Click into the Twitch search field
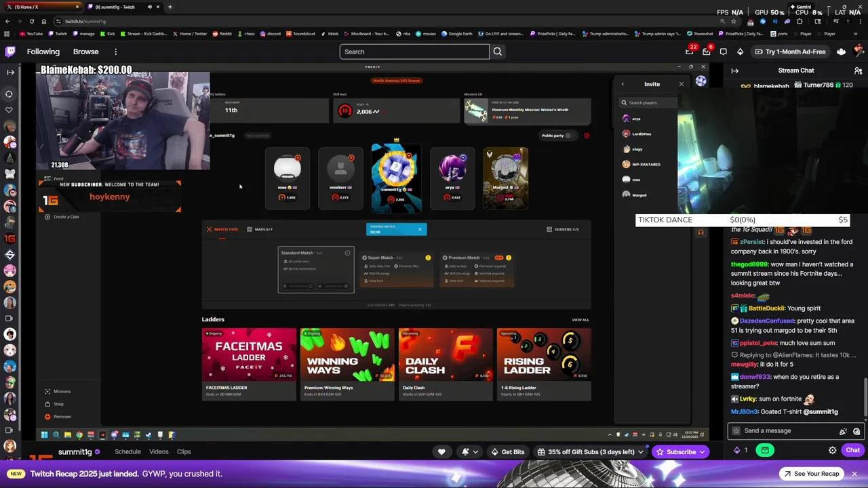 coord(414,52)
